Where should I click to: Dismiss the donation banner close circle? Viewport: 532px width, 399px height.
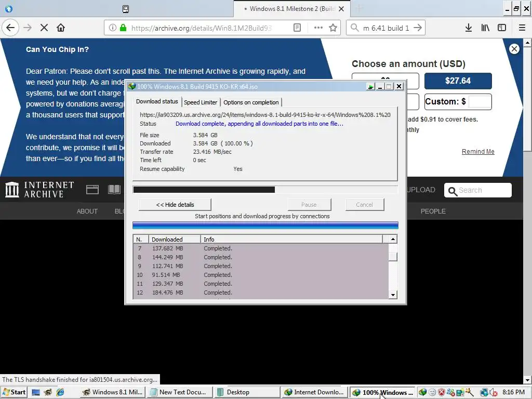coord(514,49)
